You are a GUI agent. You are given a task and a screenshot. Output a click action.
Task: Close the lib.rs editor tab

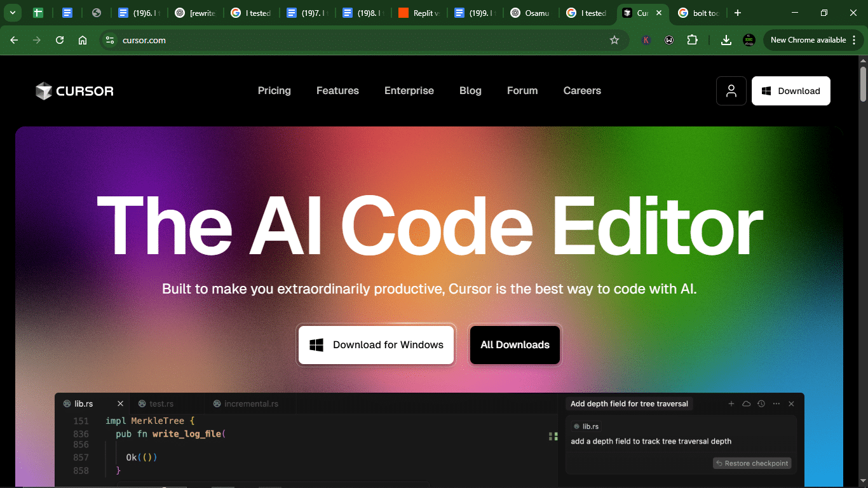(120, 403)
